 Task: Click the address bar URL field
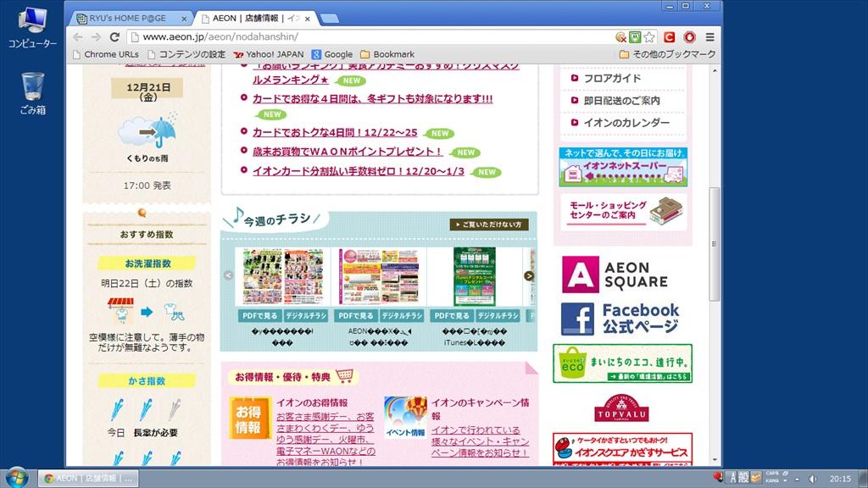(x=371, y=37)
